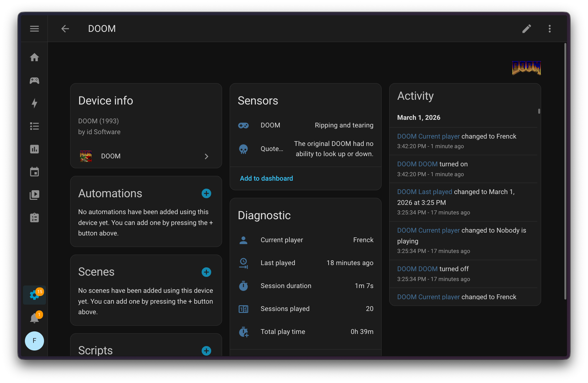Screen dimensions: 588x383
Task: Click the Activity panel scrollbar
Action: click(539, 111)
